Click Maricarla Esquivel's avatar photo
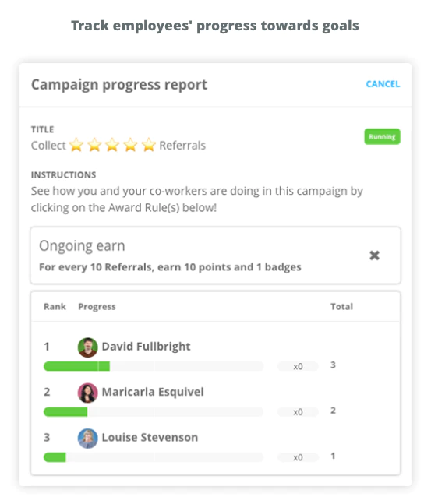This screenshot has width=431, height=504. coord(88,393)
